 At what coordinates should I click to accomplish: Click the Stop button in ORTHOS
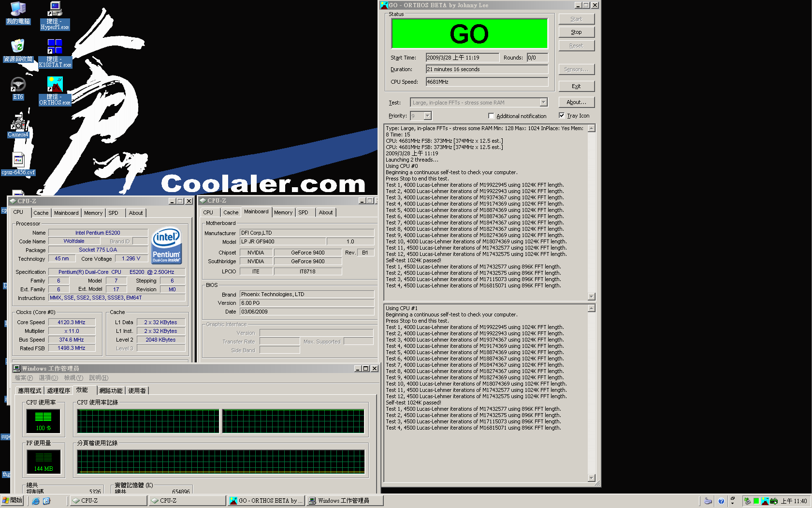pos(576,32)
